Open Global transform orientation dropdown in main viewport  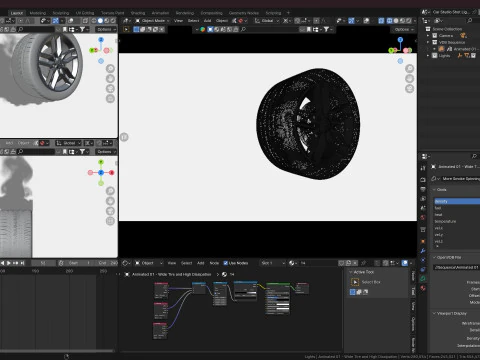click(x=267, y=21)
